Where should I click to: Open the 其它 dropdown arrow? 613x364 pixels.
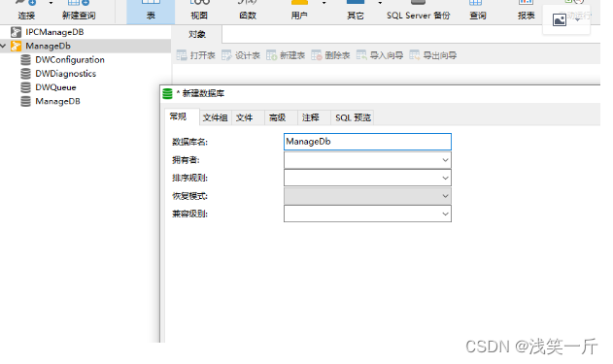coord(380,3)
